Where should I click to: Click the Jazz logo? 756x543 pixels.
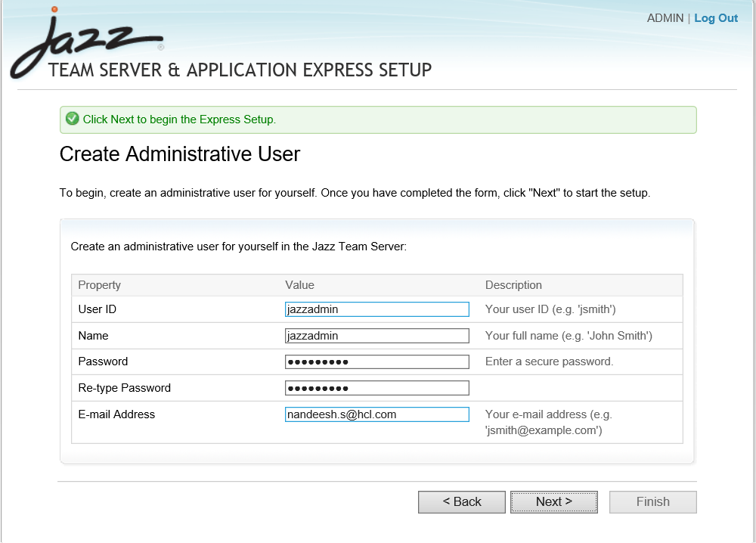click(x=87, y=42)
